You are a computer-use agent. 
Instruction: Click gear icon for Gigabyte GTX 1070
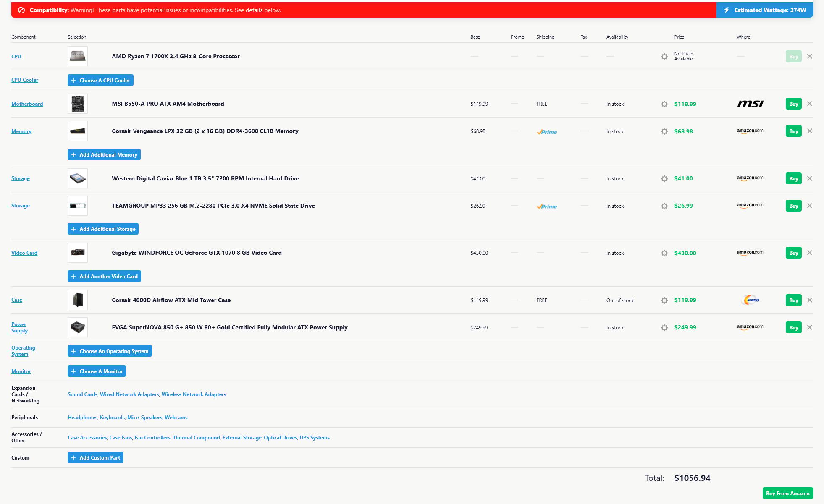[664, 253]
